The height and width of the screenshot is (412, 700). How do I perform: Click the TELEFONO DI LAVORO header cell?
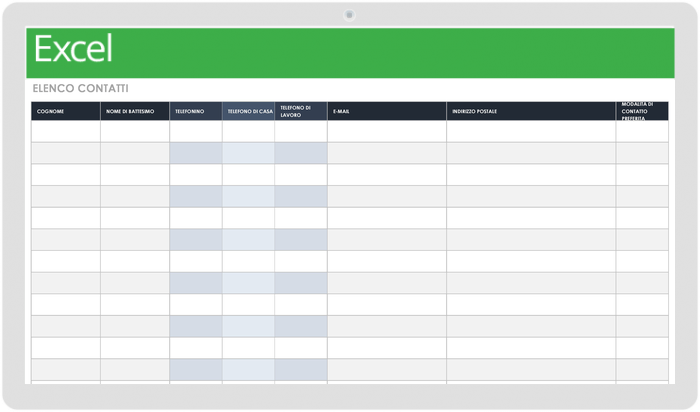(x=301, y=111)
